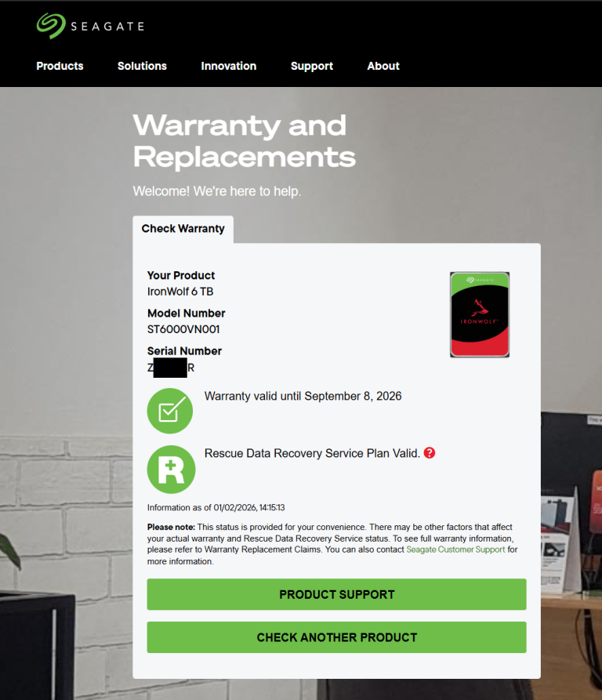Click the warranty valid until date text
Viewport: 602px width, 700px height.
coord(303,397)
